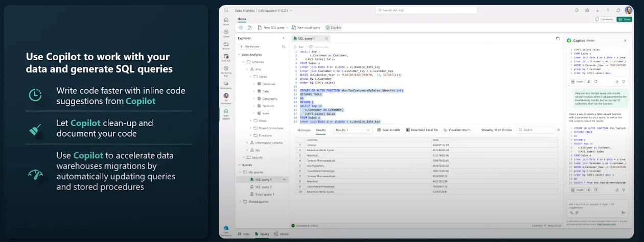Open Results 1 dropdown
The image size is (644, 242).
(x=353, y=130)
